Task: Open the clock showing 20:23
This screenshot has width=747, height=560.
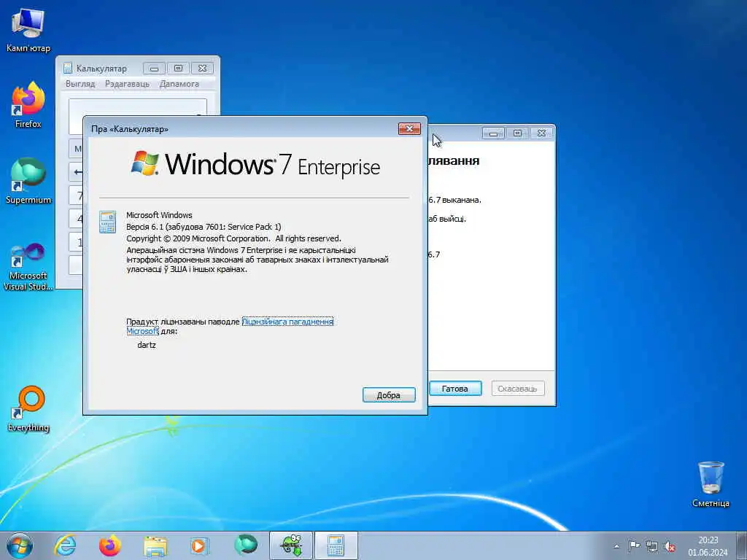Action: 708,545
